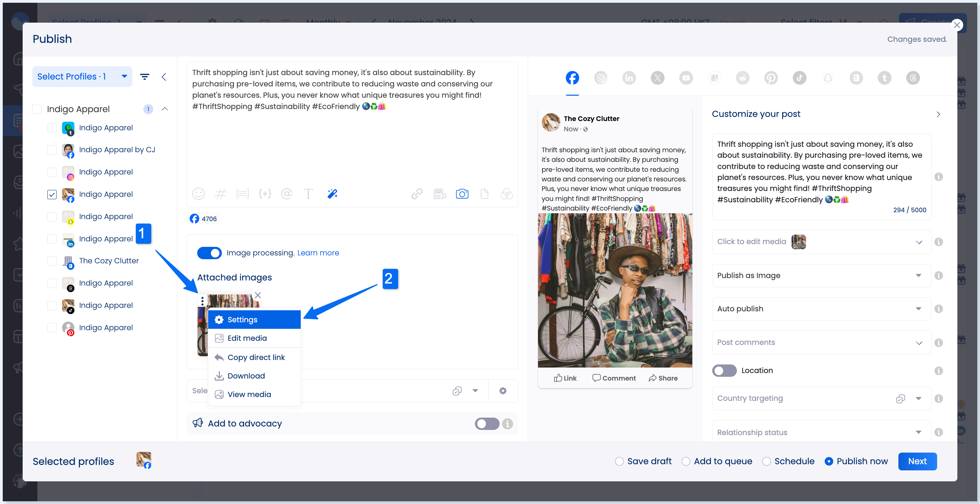
Task: Open the three-dot menu on attached image
Action: click(x=202, y=301)
